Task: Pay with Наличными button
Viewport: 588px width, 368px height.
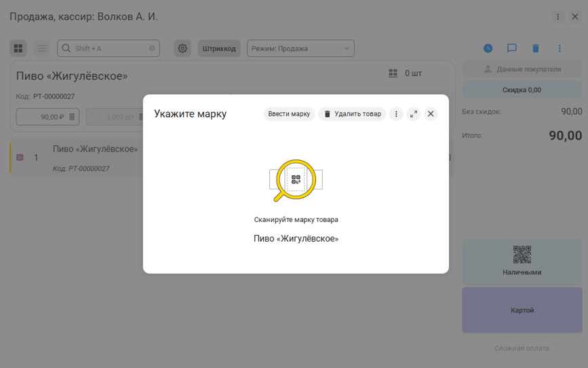Action: 522,261
